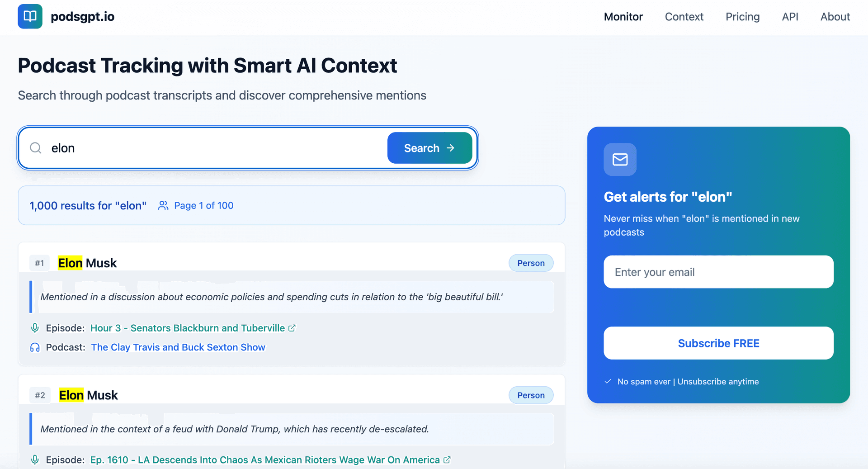Click the Enter your email field
Screen dimensions: 868x469
pyautogui.click(x=718, y=272)
